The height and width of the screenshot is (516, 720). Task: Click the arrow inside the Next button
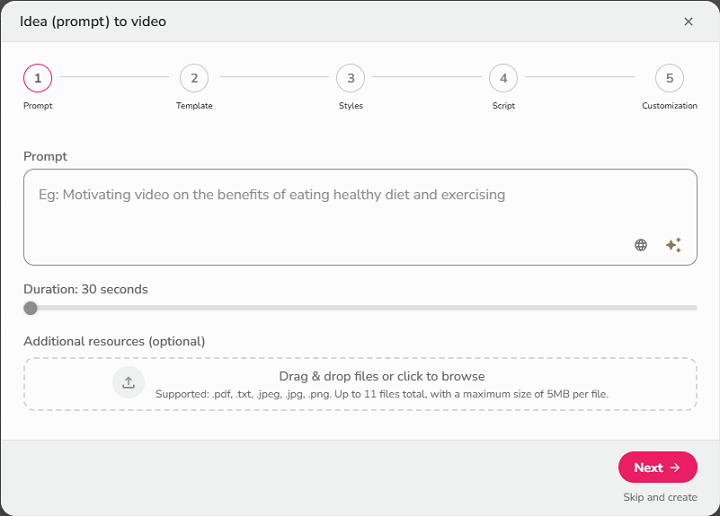pyautogui.click(x=675, y=467)
